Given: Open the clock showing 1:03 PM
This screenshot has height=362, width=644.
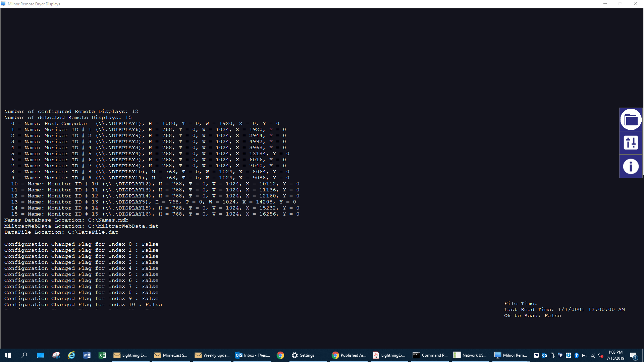Looking at the screenshot, I should [615, 355].
